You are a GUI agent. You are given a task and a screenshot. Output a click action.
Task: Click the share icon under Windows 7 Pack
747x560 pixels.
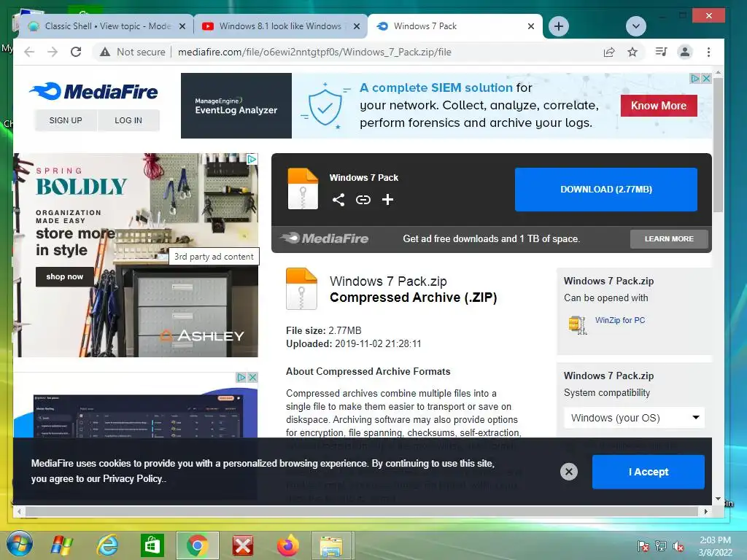tap(338, 200)
